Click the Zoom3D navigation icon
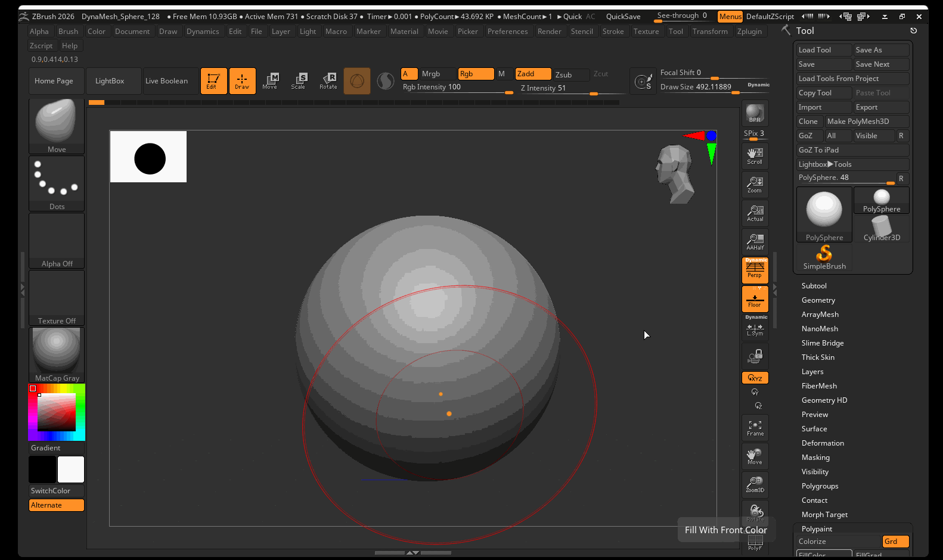 point(755,484)
